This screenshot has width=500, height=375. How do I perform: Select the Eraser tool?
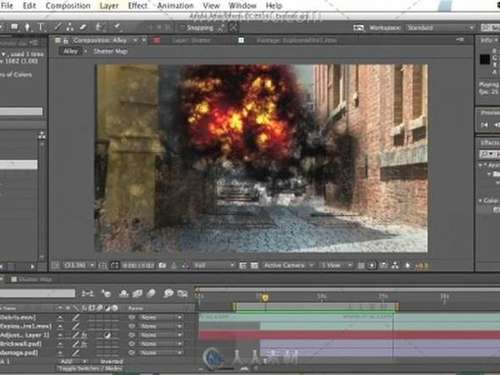[x=83, y=27]
